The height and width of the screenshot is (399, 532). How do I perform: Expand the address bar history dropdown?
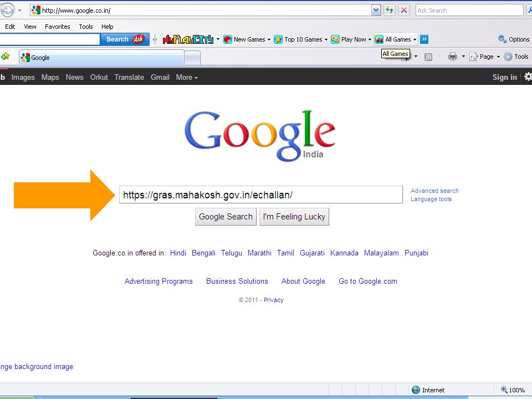(x=376, y=10)
